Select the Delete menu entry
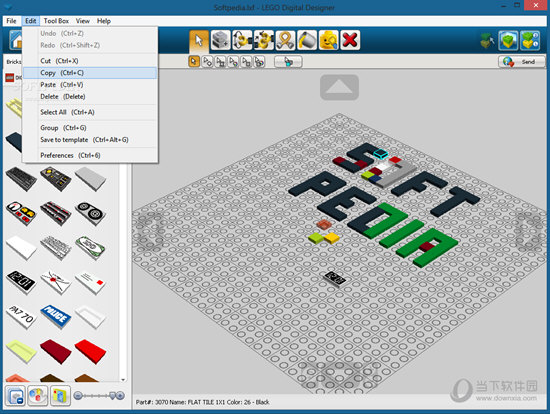Screen dimensions: 550x414 90,96
